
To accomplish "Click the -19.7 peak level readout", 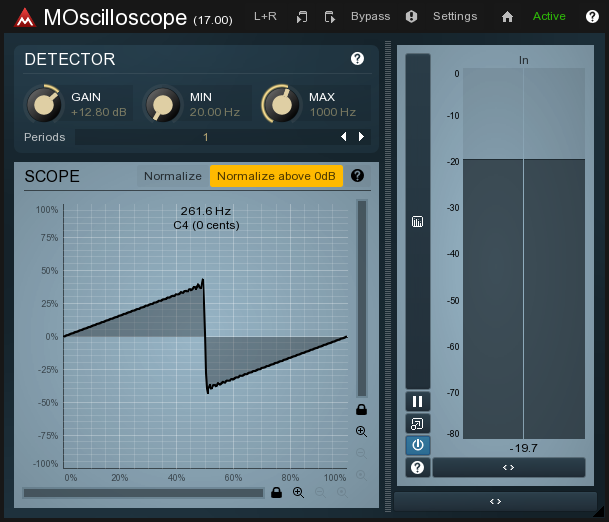I will click(x=524, y=448).
